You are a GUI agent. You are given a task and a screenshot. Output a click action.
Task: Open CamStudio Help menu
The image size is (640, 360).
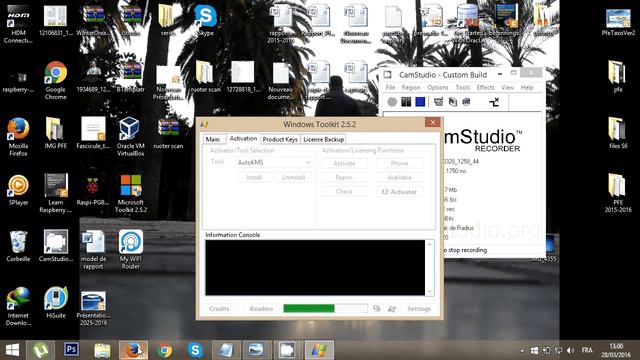point(527,87)
